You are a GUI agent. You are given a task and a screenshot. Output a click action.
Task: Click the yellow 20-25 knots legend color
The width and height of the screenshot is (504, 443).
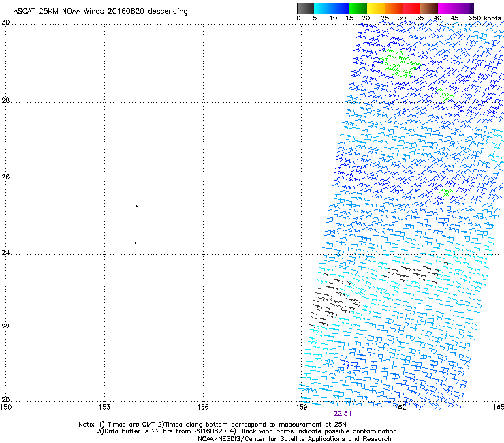(x=376, y=8)
